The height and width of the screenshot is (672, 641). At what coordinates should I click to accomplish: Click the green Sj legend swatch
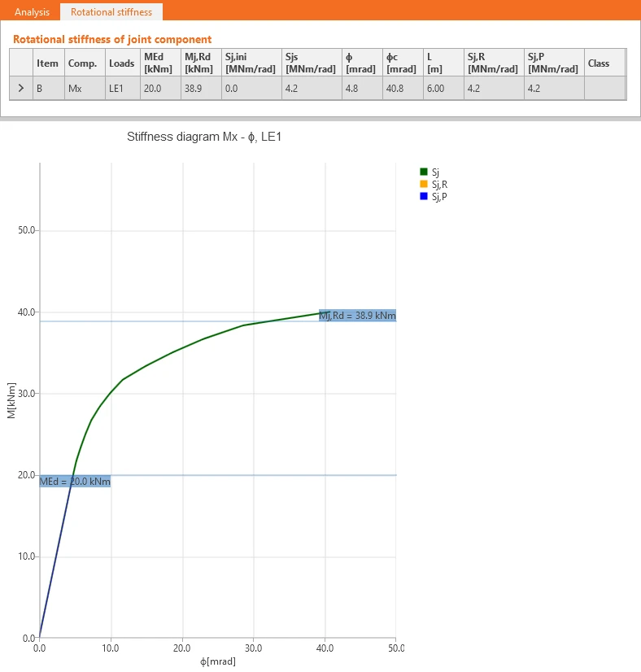[x=424, y=172]
